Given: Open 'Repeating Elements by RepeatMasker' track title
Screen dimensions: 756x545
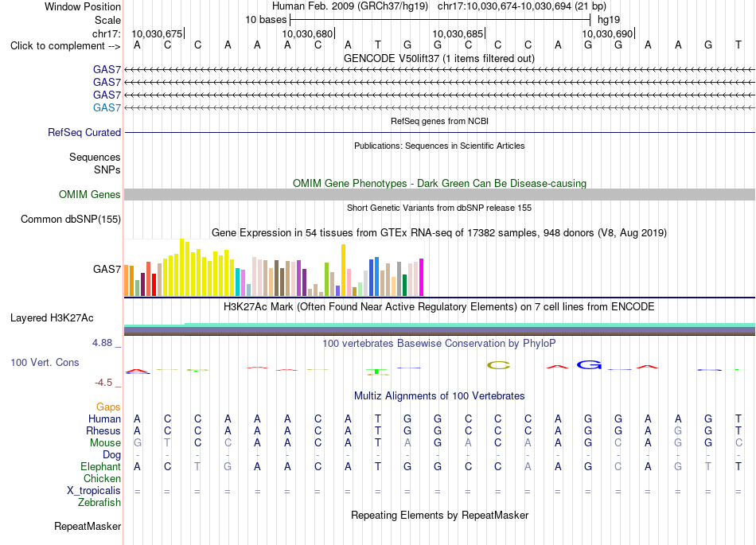Looking at the screenshot, I should pyautogui.click(x=439, y=515).
